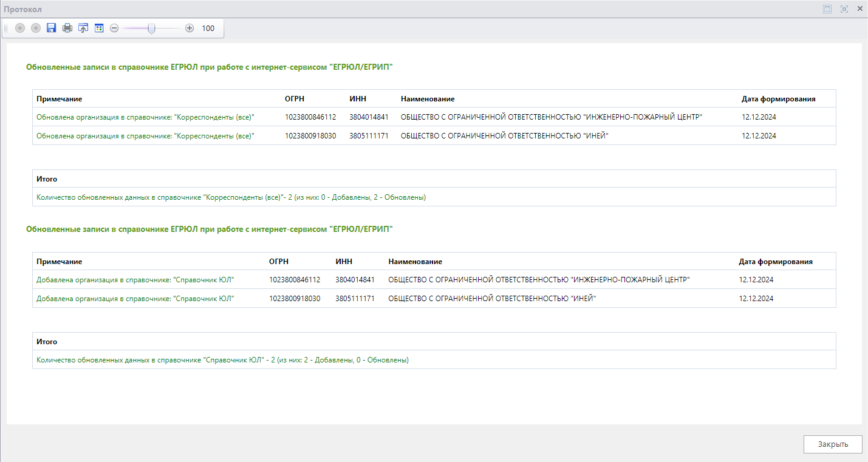Click ИНН 3805111171 in Обновлена row
The width and height of the screenshot is (868, 462).
pyautogui.click(x=369, y=136)
